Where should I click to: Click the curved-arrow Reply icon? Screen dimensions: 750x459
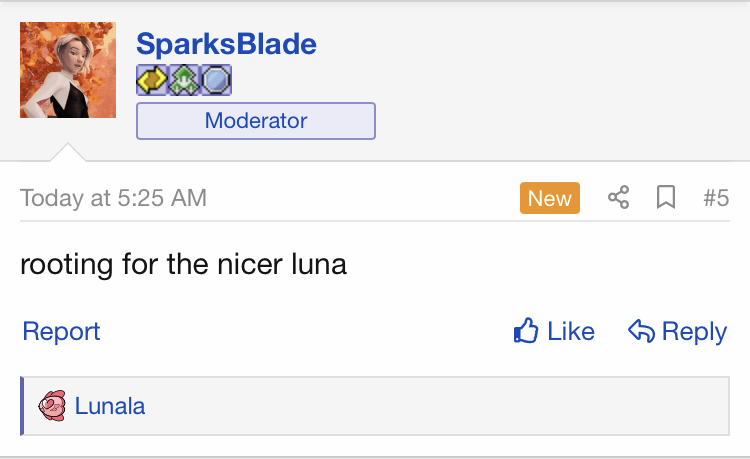[x=641, y=331]
